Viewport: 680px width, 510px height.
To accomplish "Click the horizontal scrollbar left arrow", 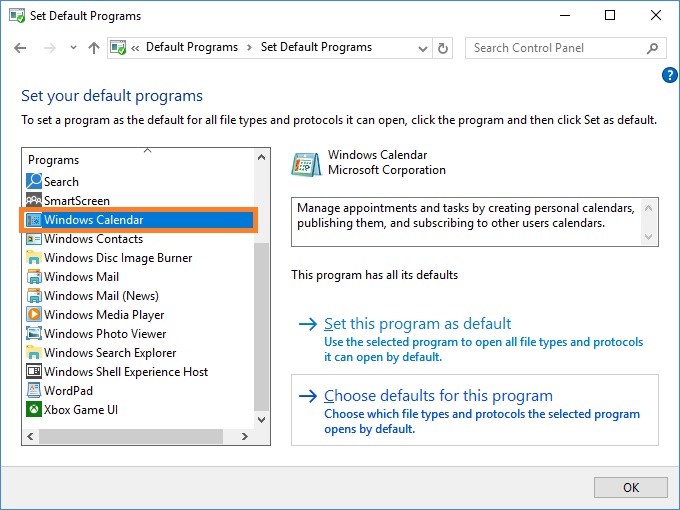I will (30, 436).
